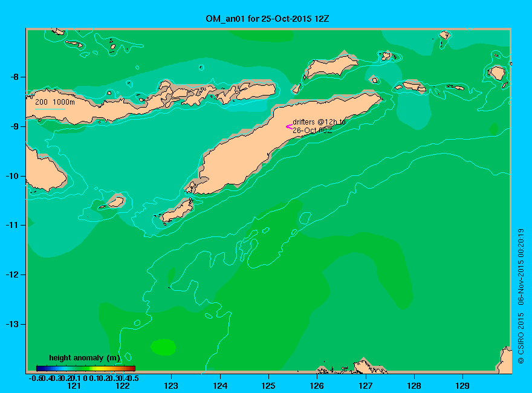Click the latitude label -11
This screenshot has height=393, width=532.
(x=12, y=225)
